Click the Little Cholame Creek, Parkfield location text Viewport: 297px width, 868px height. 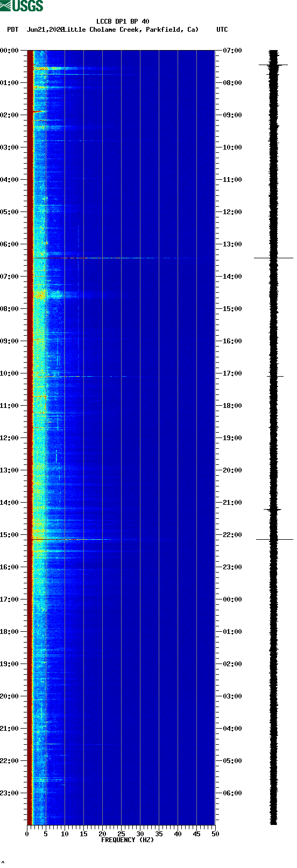pos(131,30)
